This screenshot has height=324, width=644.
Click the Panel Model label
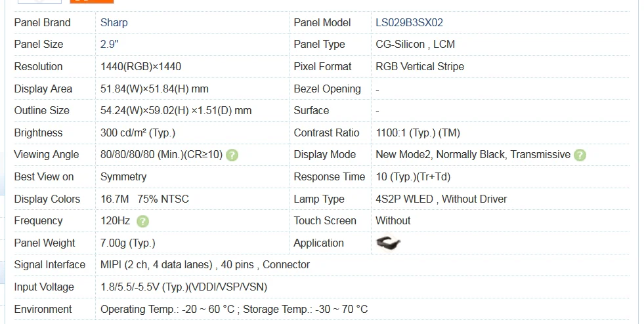tap(322, 22)
